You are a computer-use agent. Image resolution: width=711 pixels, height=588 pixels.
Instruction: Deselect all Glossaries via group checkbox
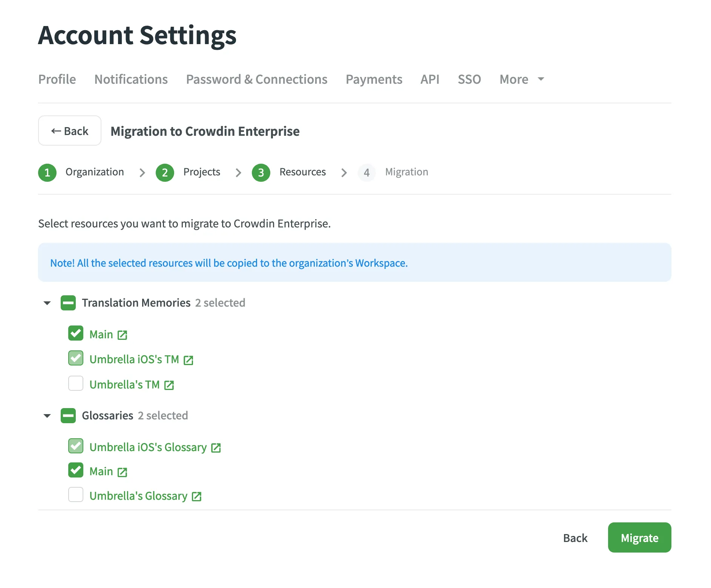(68, 416)
